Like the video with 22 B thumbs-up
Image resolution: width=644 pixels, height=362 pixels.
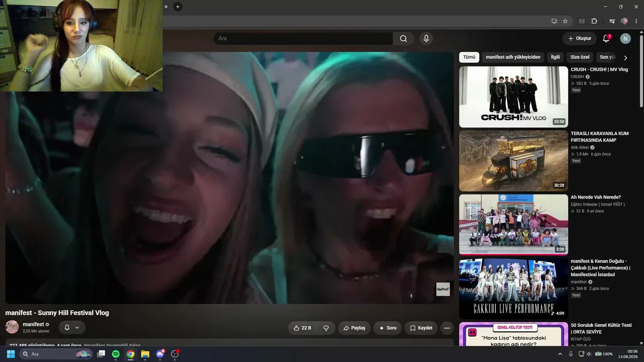(302, 328)
